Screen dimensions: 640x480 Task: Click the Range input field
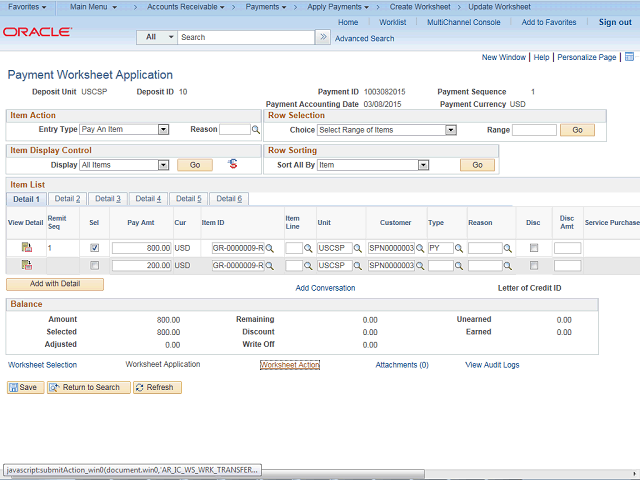coord(534,130)
